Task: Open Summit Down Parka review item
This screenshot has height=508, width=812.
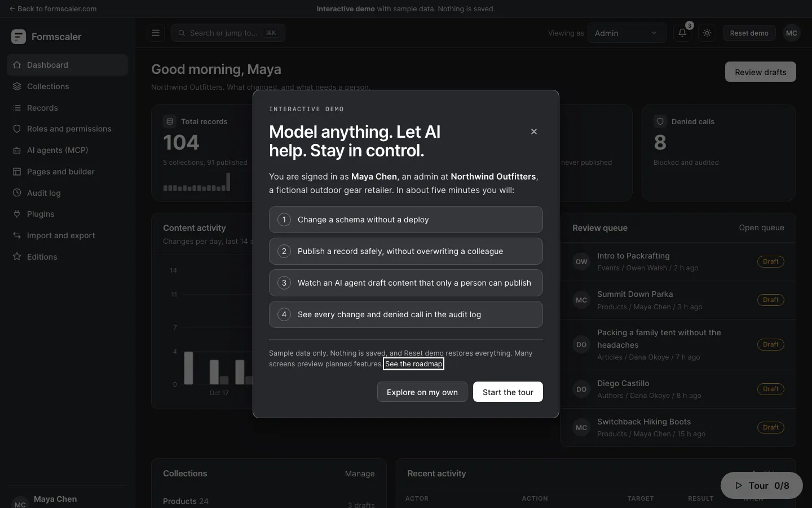Action: (678, 300)
